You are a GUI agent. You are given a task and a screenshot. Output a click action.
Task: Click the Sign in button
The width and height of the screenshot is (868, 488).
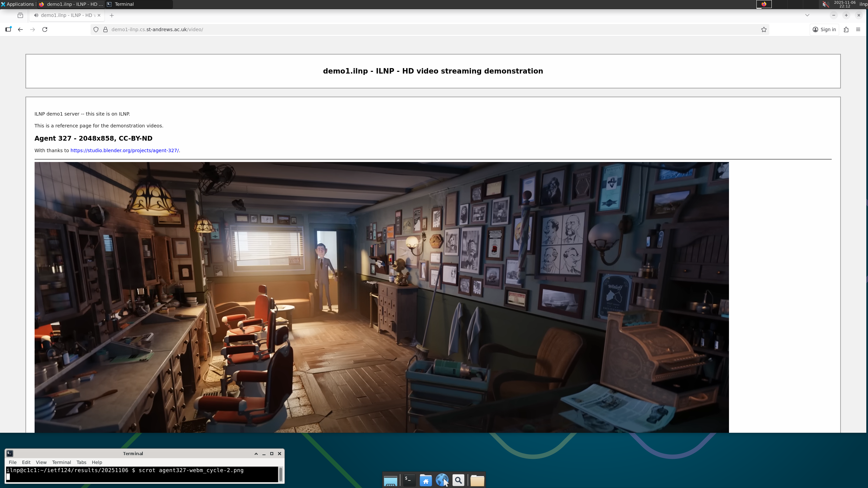point(824,29)
